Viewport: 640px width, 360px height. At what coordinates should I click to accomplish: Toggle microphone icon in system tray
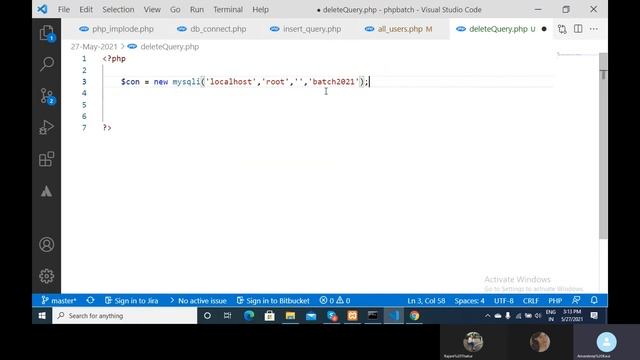point(508,316)
